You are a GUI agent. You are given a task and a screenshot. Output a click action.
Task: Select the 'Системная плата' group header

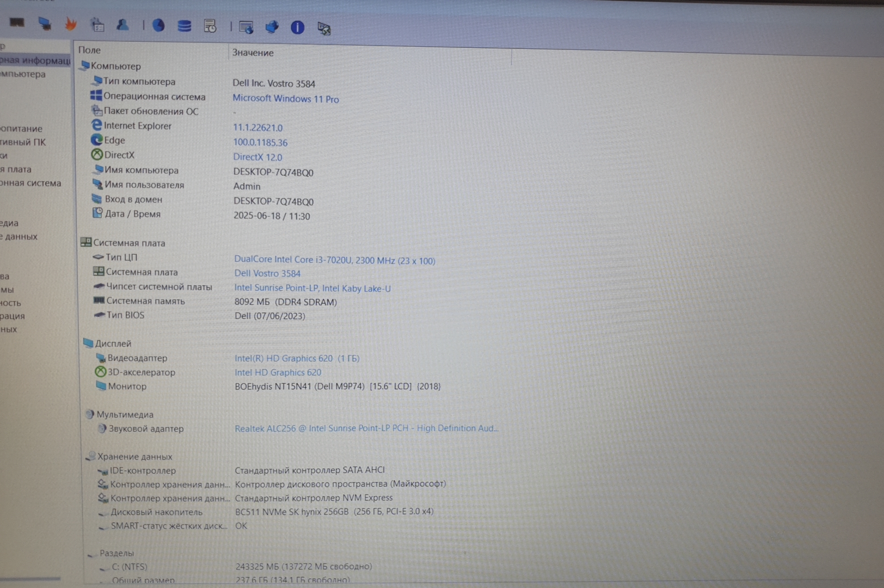(x=129, y=243)
